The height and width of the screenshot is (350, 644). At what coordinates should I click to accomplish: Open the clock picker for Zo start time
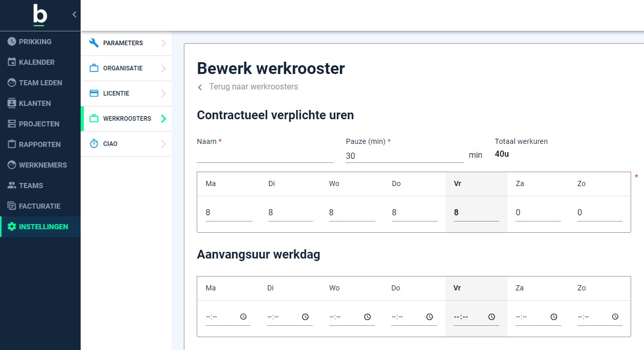tap(615, 317)
